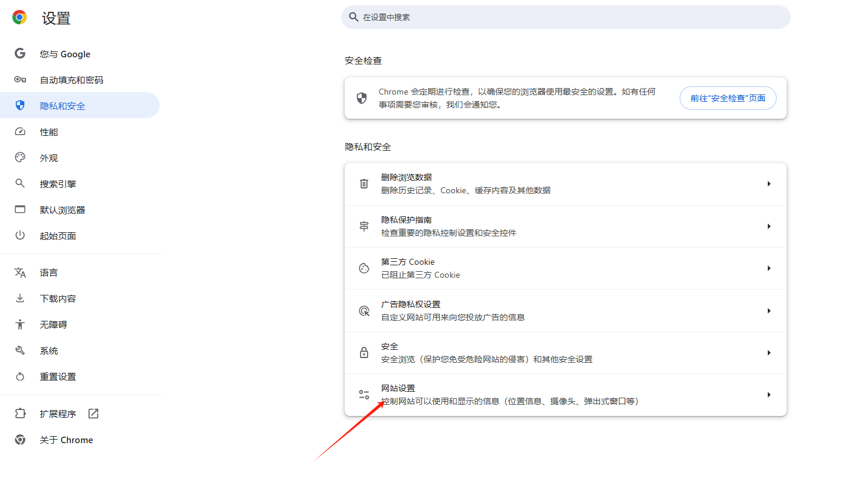Click the translate icon for 语言
Viewport: 857px width, 504px height.
pyautogui.click(x=20, y=272)
